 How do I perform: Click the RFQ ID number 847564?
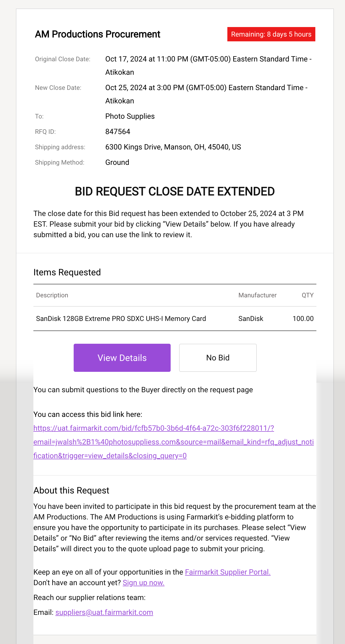[118, 132]
